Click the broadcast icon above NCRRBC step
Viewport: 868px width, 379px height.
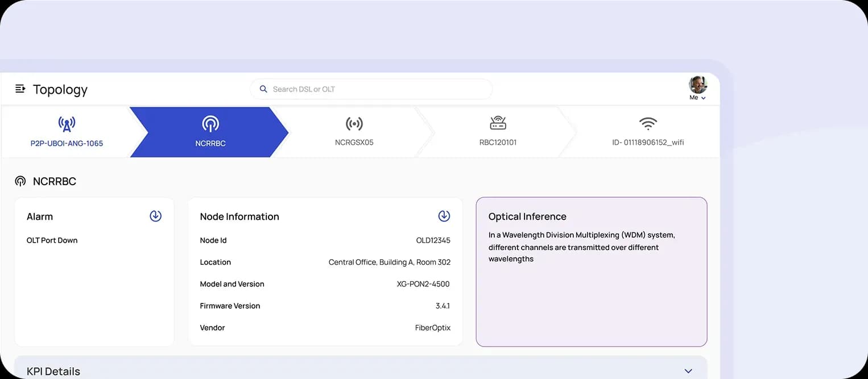(x=210, y=124)
